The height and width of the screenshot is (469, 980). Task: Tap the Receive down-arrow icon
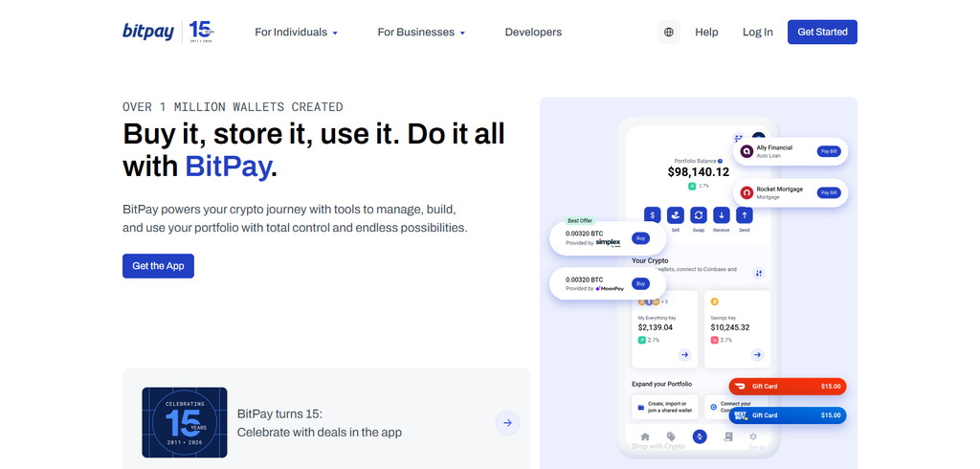pos(722,215)
